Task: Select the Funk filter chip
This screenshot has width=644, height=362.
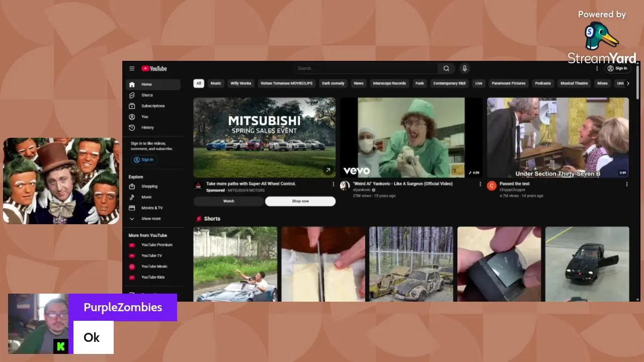Action: 420,83
